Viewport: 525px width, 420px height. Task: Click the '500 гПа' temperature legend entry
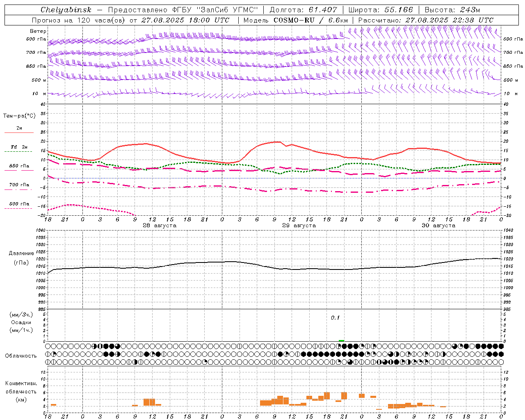[x=19, y=204]
